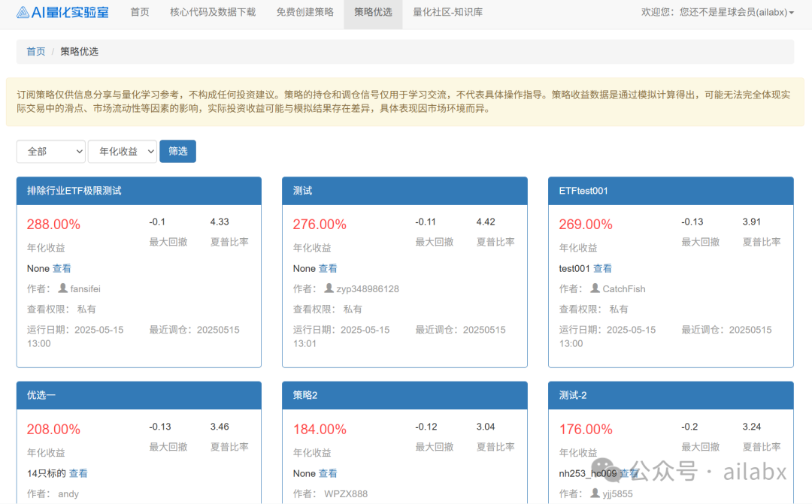Click the user icon beside yjj5855
This screenshot has height=504, width=812.
(x=595, y=493)
